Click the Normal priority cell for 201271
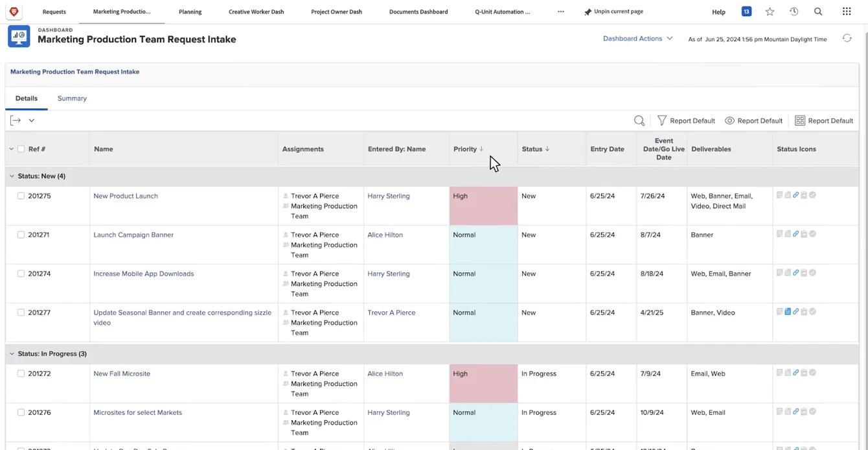The image size is (868, 450). [x=483, y=245]
